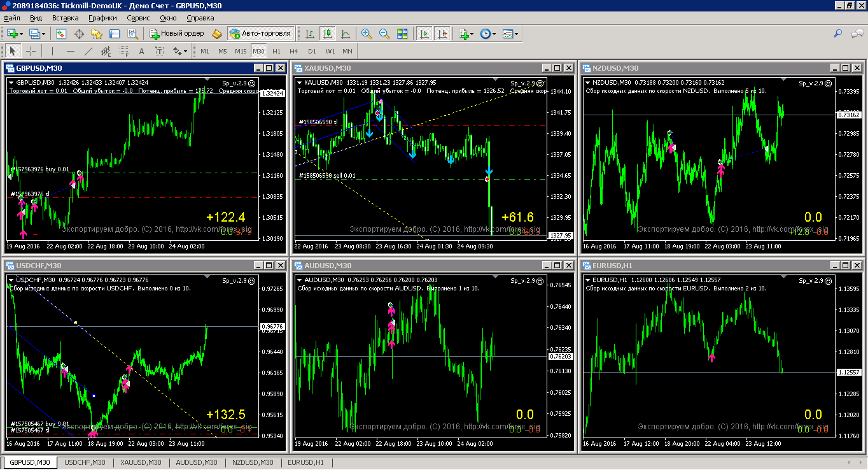Toggle the Авто-торговля button
This screenshot has height=470, width=868.
260,34
